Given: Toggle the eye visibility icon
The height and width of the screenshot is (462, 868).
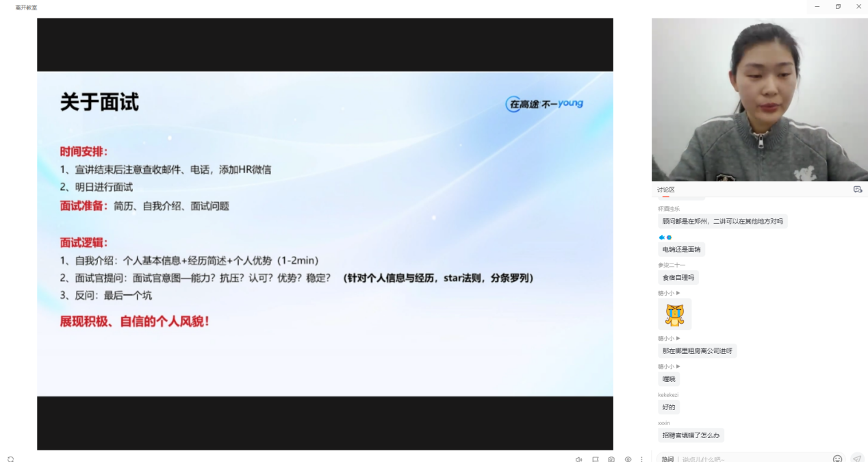Looking at the screenshot, I should point(628,459).
